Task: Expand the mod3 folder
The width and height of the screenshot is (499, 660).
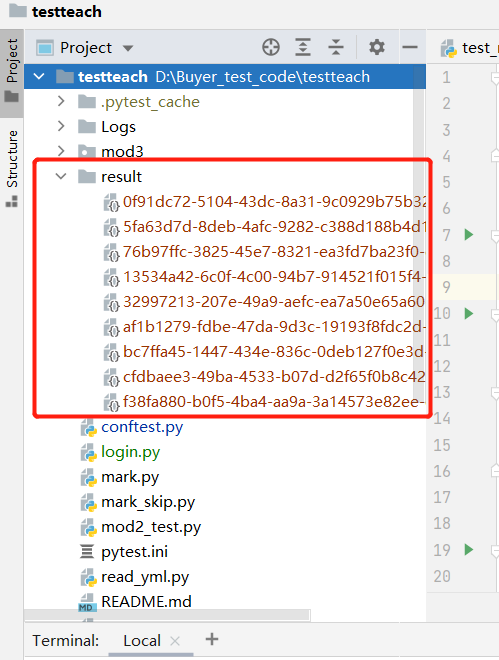Action: pyautogui.click(x=61, y=151)
